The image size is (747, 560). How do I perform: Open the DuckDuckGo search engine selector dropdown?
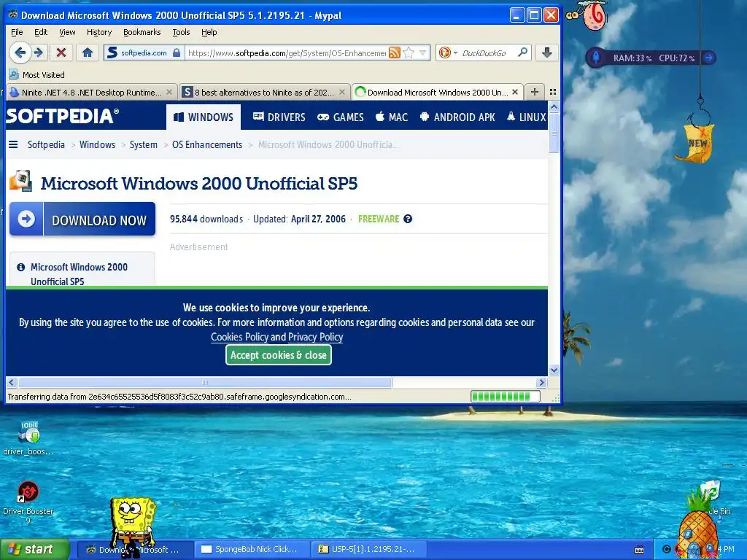pos(448,52)
